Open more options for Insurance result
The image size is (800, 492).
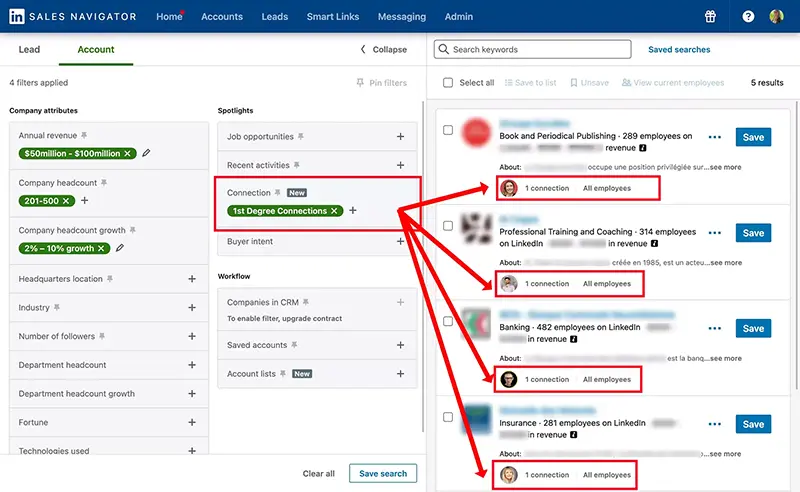pyautogui.click(x=715, y=424)
